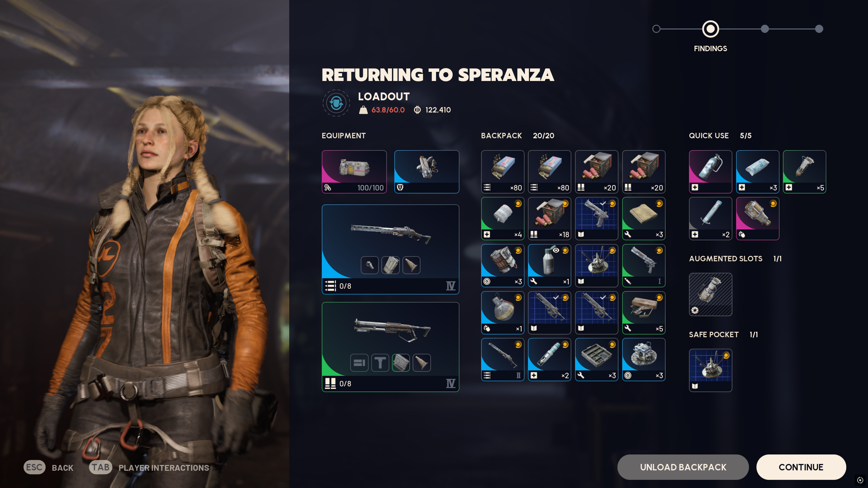Select the bandage item showing x4
868x488 pixels.
502,219
